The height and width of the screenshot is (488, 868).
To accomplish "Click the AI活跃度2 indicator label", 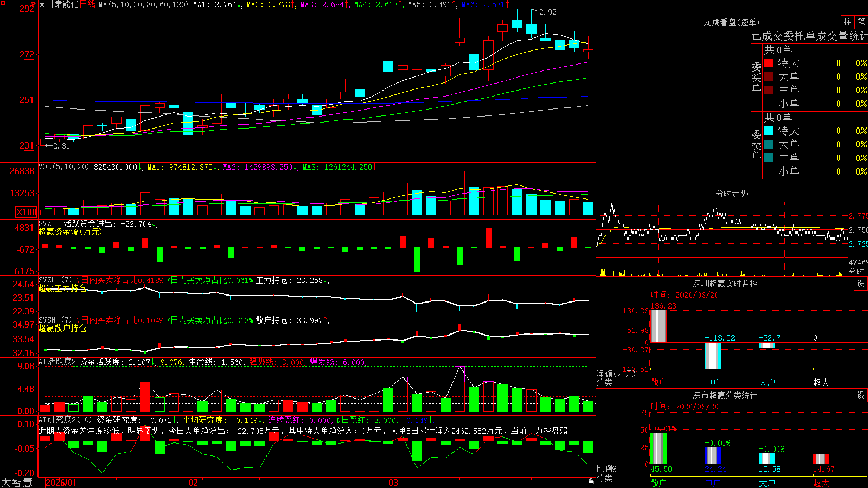I will pyautogui.click(x=57, y=362).
